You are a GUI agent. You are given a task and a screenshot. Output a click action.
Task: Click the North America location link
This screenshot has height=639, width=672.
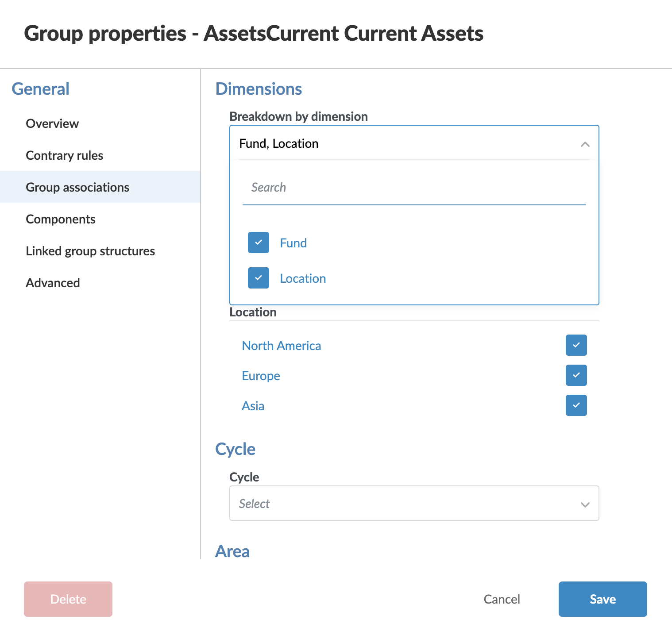coord(281,346)
